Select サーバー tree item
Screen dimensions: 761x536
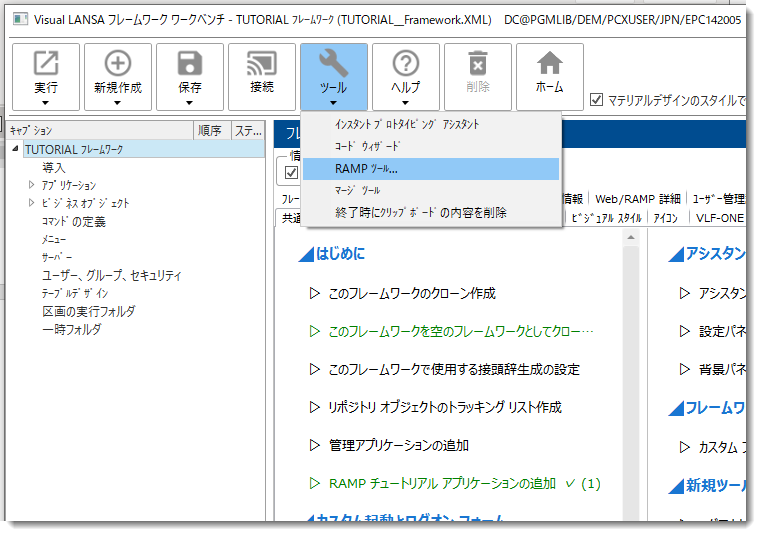click(x=57, y=257)
